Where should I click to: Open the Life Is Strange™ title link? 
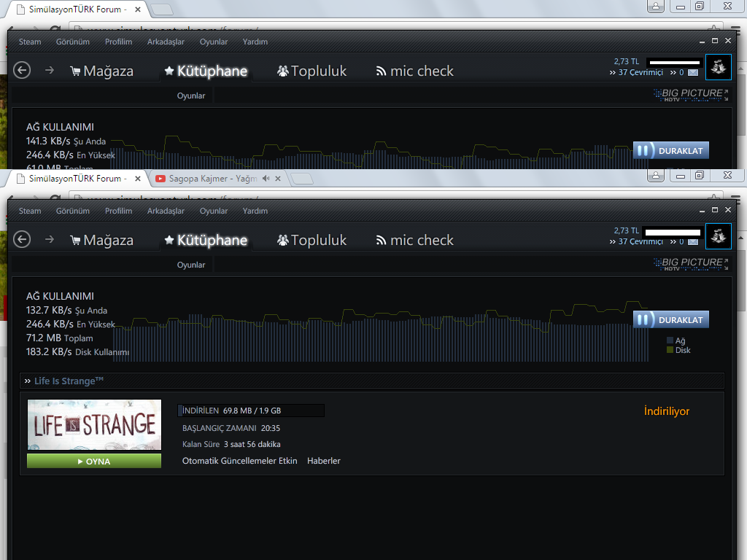69,381
